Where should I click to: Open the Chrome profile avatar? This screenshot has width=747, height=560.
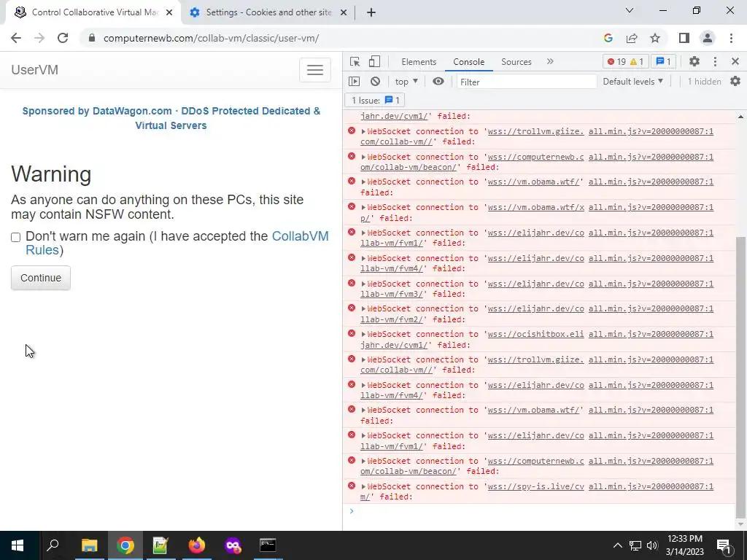point(708,38)
